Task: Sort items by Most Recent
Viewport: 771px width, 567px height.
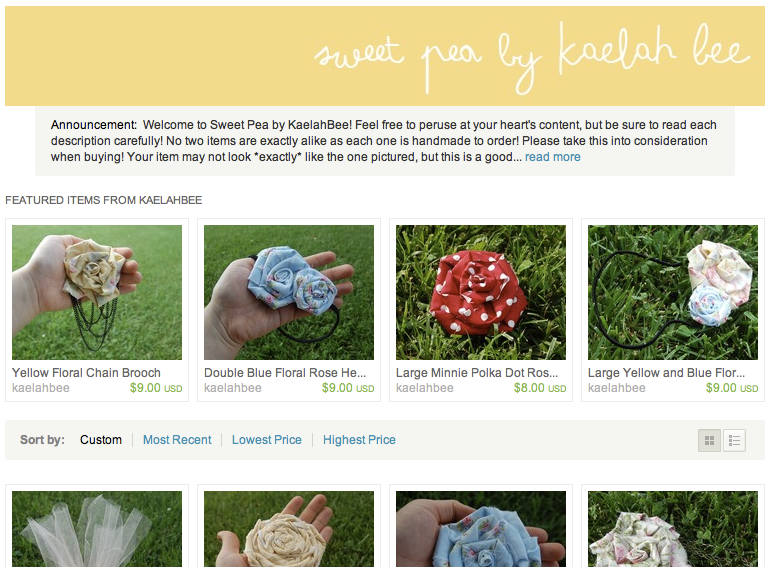Action: [x=177, y=440]
